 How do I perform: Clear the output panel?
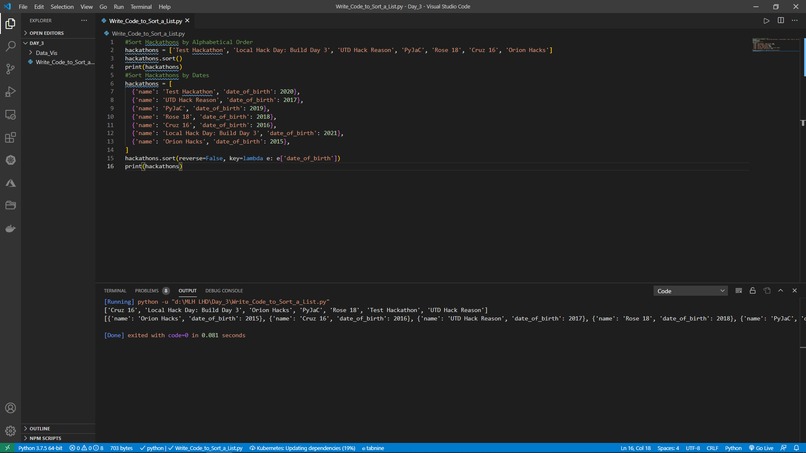pos(739,291)
